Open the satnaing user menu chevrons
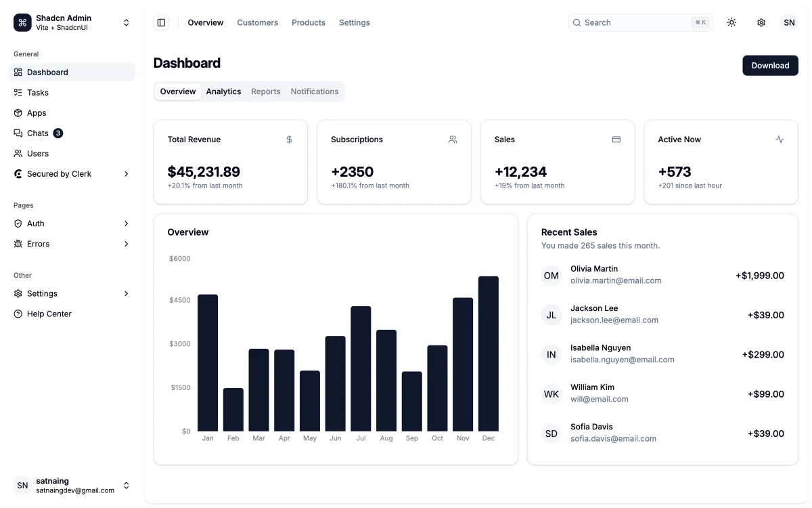This screenshot has width=812, height=508. click(126, 486)
